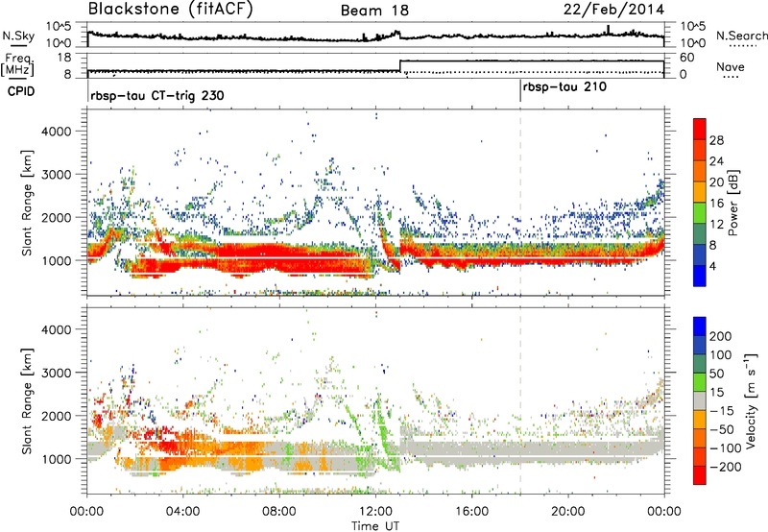Pick the blue top segment of velocity colorbar

(x=700, y=326)
